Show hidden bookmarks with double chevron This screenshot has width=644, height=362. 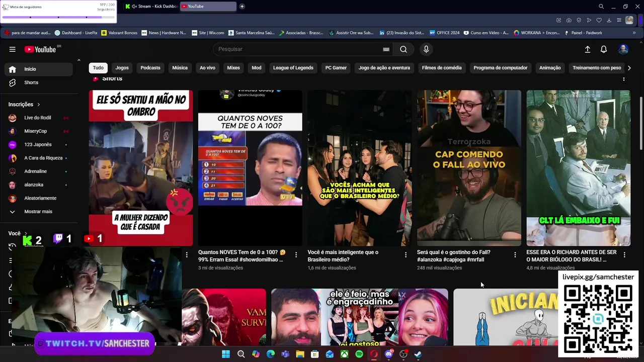[x=634, y=33]
